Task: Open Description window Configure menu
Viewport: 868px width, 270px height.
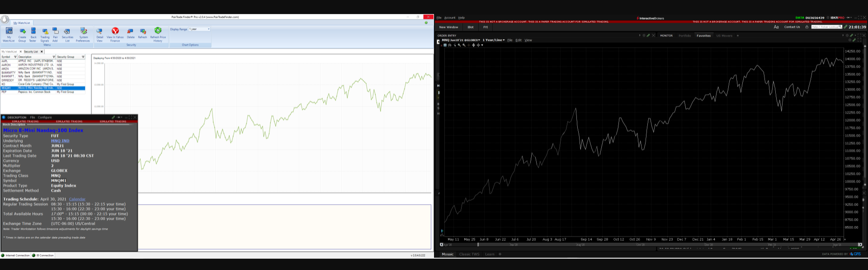Action: point(45,117)
